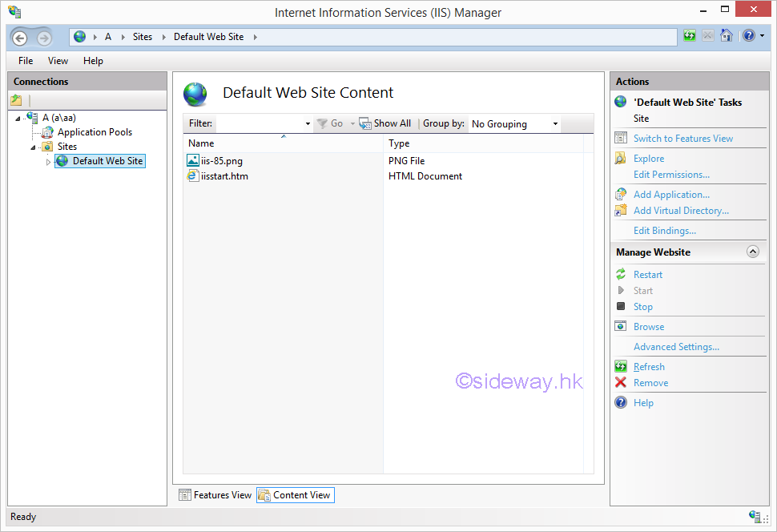
Task: Click the black Stop square icon
Action: click(x=621, y=306)
